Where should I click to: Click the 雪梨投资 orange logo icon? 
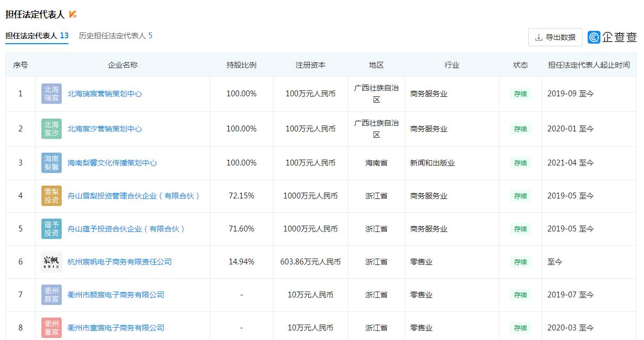click(52, 196)
